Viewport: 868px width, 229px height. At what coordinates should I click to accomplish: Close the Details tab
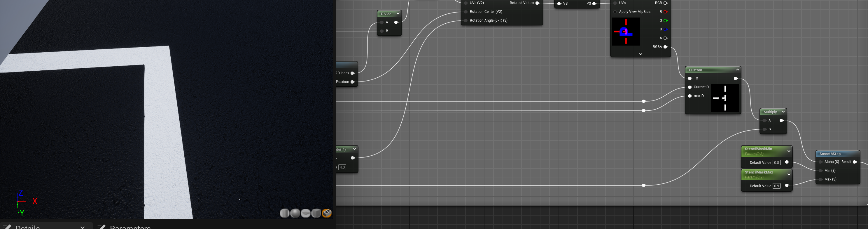click(83, 228)
